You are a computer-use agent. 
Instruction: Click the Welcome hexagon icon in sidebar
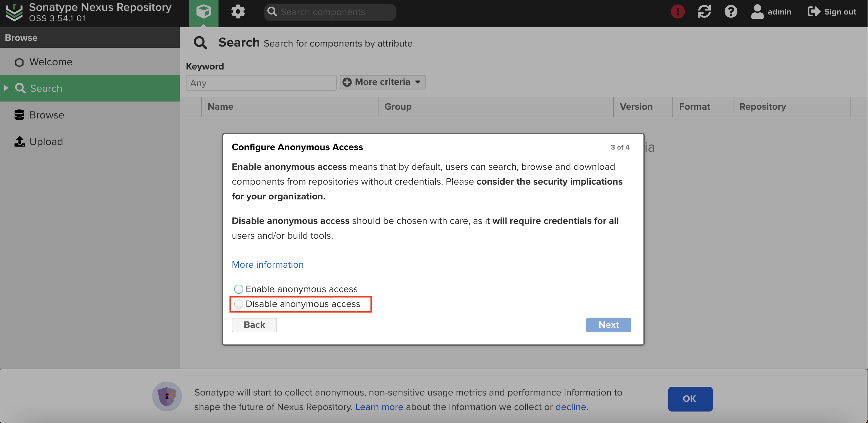(19, 62)
